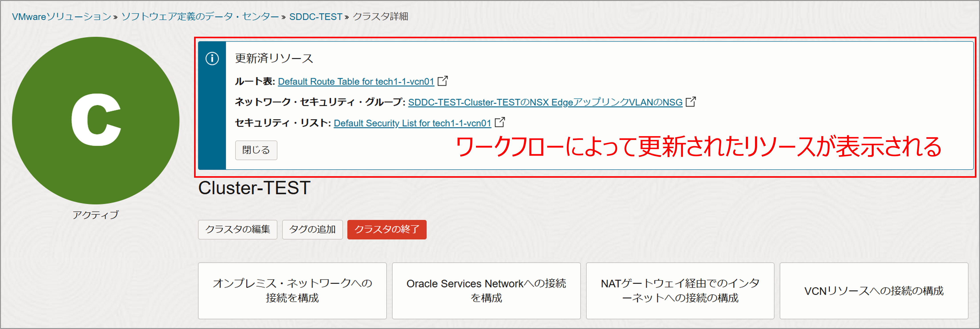Open external link icon beside Default Security List
This screenshot has height=329, width=980.
(500, 123)
